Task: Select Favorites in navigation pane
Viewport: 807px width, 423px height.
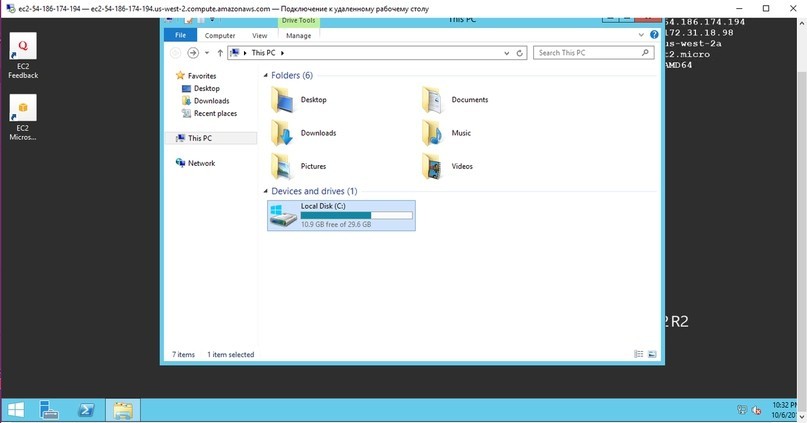Action: 202,76
